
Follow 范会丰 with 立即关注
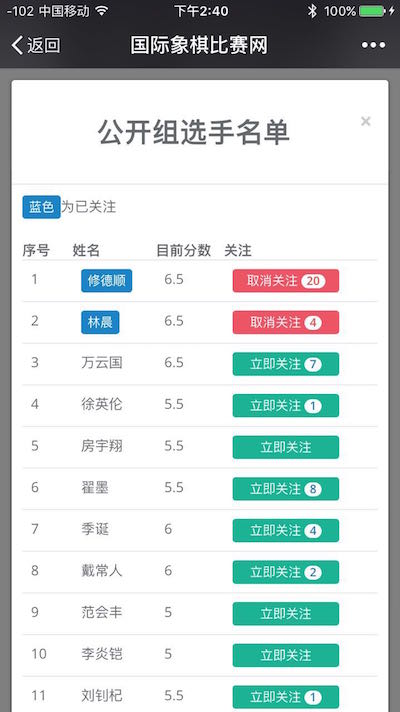coord(286,614)
